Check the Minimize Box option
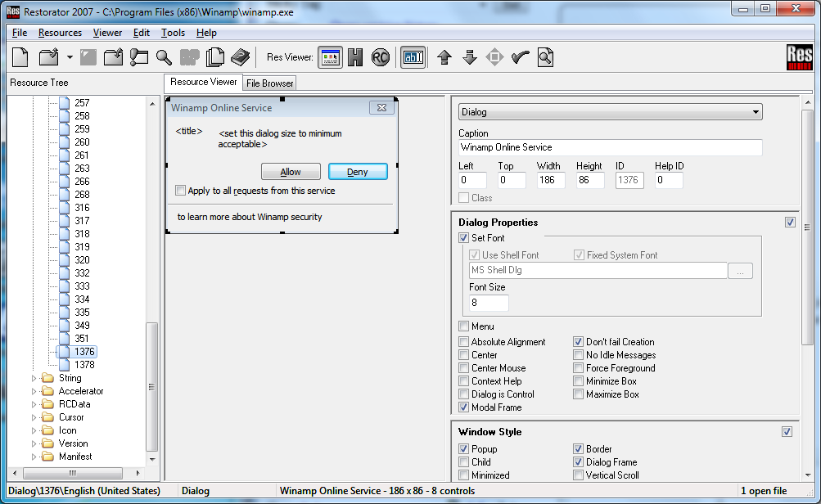The height and width of the screenshot is (504, 821). [x=578, y=381]
